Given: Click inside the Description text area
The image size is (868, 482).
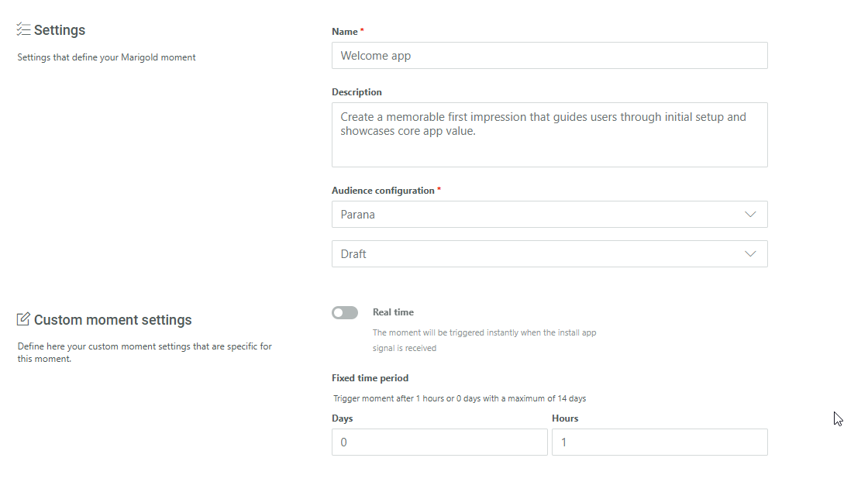Looking at the screenshot, I should [x=549, y=135].
